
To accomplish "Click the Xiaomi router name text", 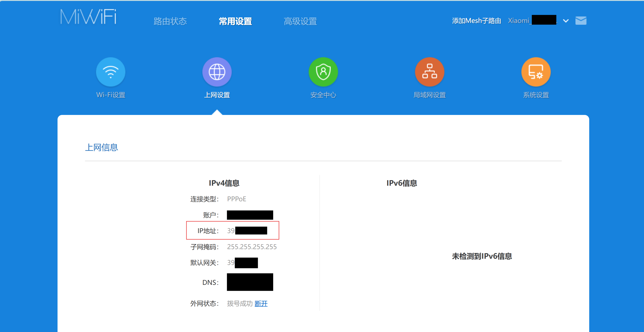I will [519, 21].
